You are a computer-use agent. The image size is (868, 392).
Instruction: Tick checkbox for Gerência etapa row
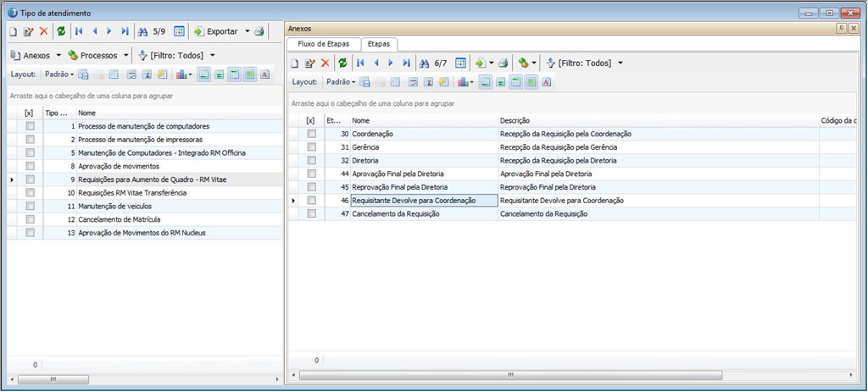pos(312,147)
